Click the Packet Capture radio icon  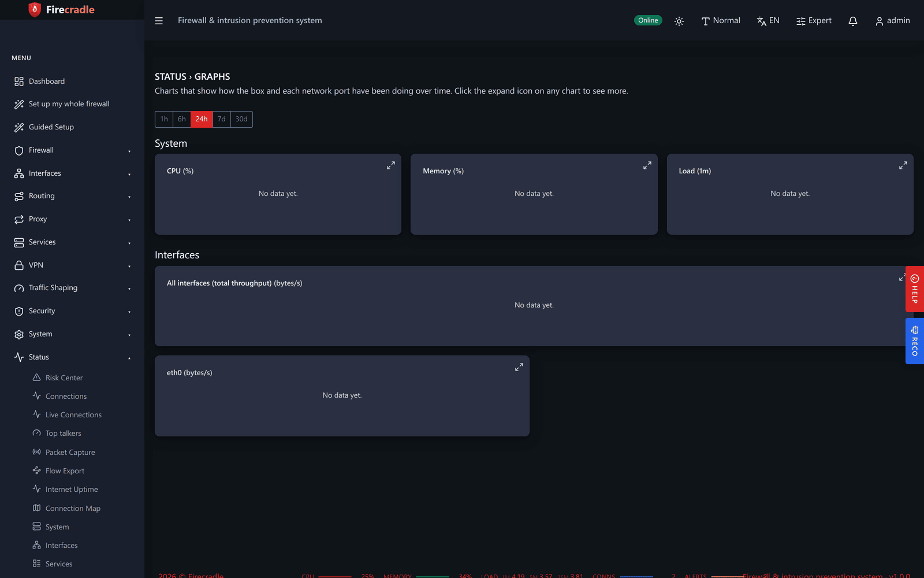click(x=37, y=452)
